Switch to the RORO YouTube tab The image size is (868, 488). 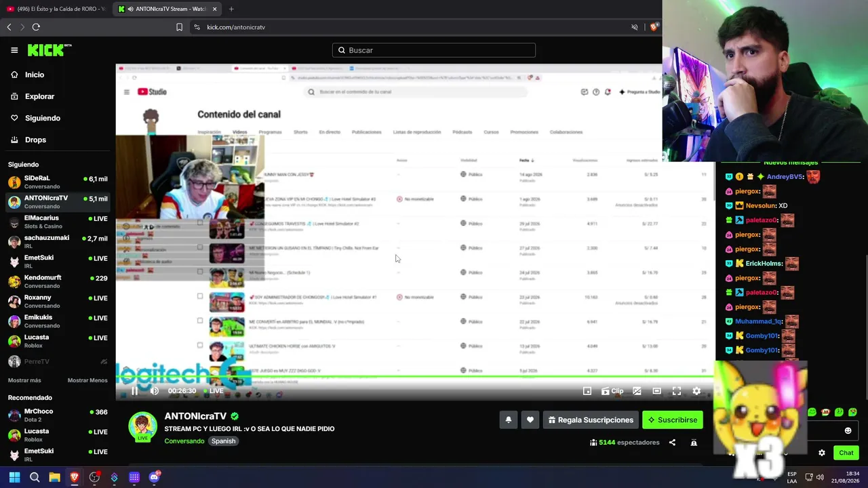[x=56, y=9]
